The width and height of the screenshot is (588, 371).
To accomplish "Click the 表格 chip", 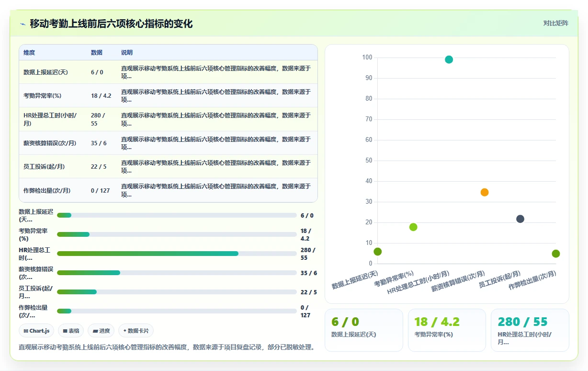I will click(71, 331).
